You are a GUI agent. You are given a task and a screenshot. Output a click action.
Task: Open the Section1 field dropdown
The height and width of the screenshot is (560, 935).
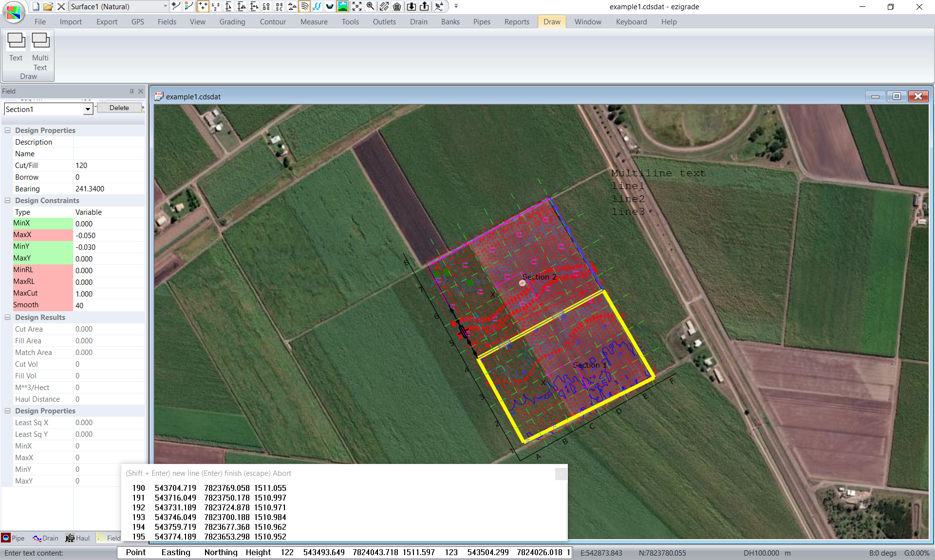(88, 110)
